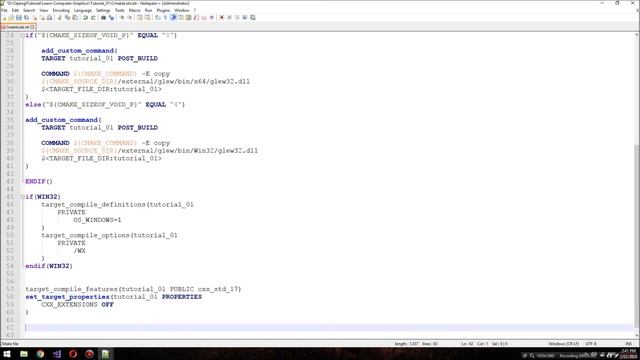Toggle Show All Characters icon
The image size is (640, 360).
coord(165,18)
